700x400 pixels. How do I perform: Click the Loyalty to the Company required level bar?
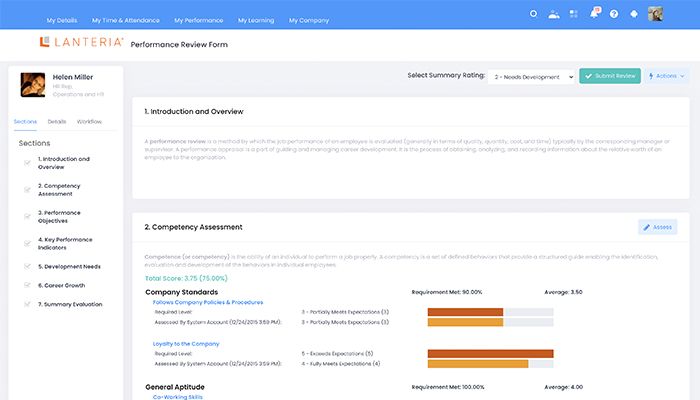coord(490,353)
